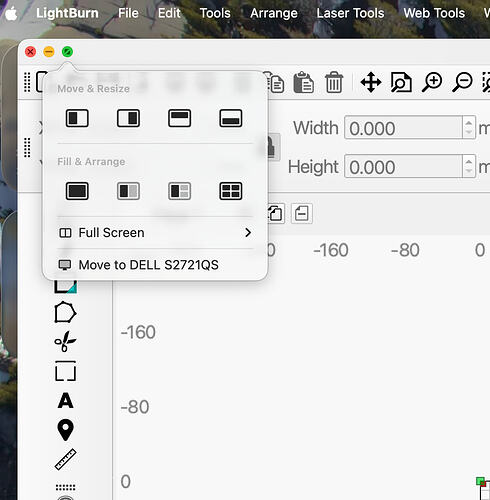Open the File menu
490x500 pixels.
pos(128,13)
